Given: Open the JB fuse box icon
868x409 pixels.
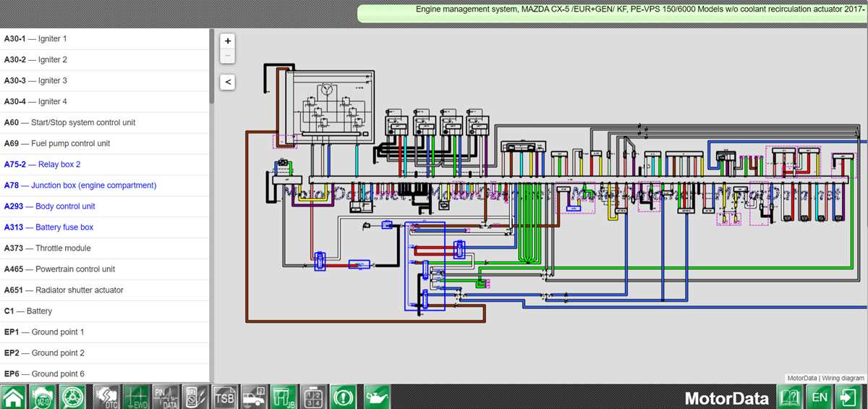Looking at the screenshot, I should 284,397.
